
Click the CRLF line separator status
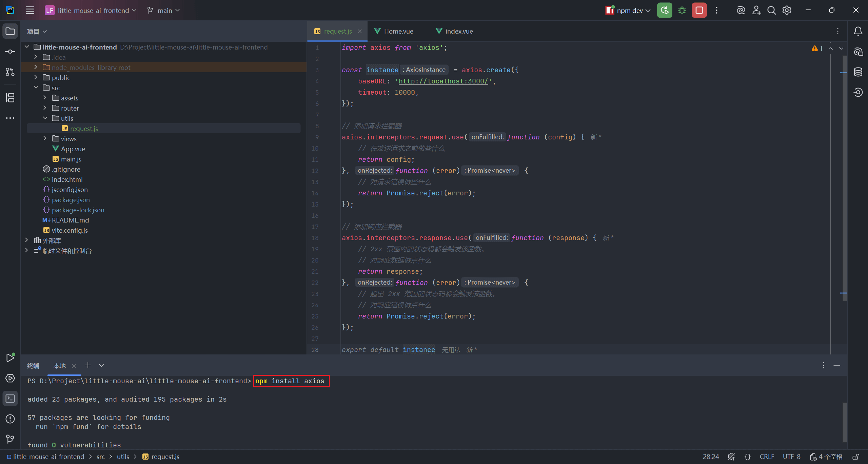[x=767, y=457]
